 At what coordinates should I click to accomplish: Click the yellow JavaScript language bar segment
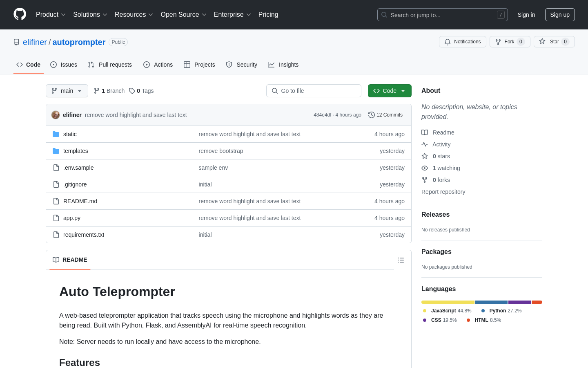pos(448,302)
